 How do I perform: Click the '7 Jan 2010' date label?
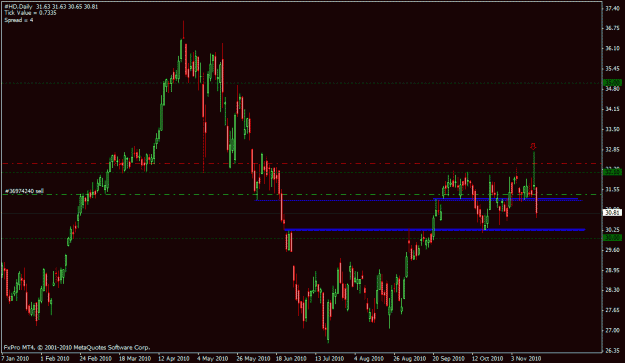pos(16,358)
